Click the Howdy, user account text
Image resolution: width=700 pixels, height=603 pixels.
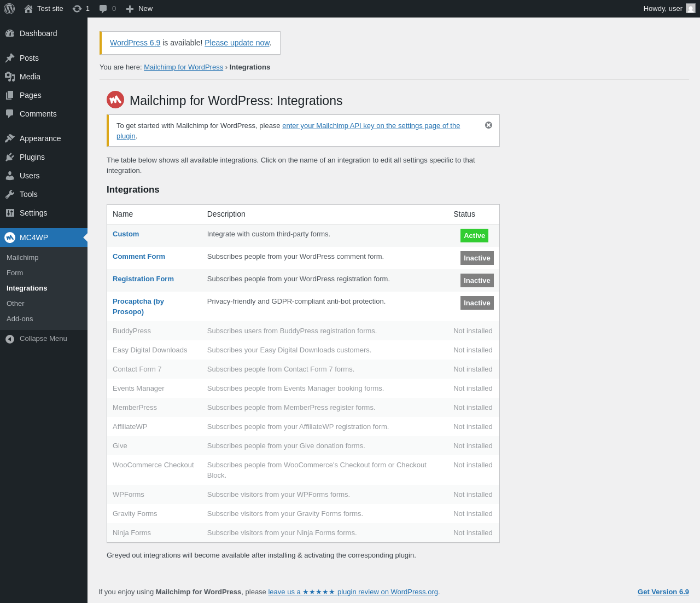(663, 9)
